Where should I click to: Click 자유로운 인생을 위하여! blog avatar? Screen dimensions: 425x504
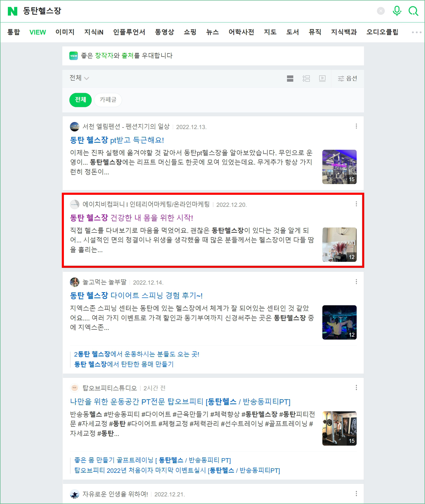pos(75,494)
